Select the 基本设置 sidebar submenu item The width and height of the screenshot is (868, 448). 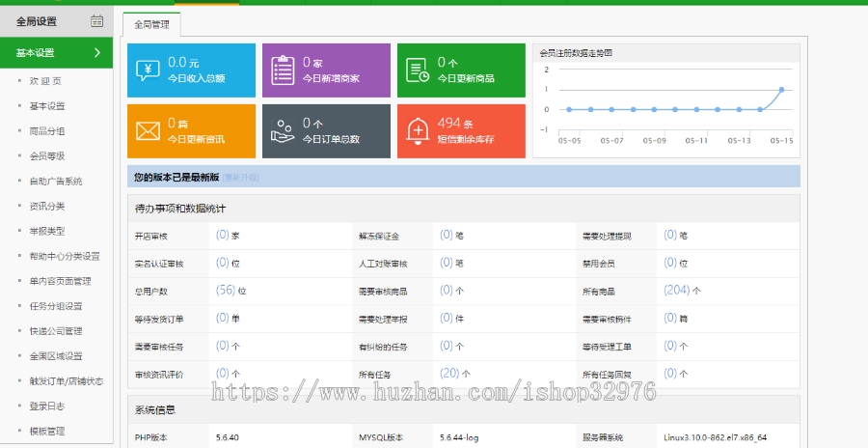(x=47, y=106)
